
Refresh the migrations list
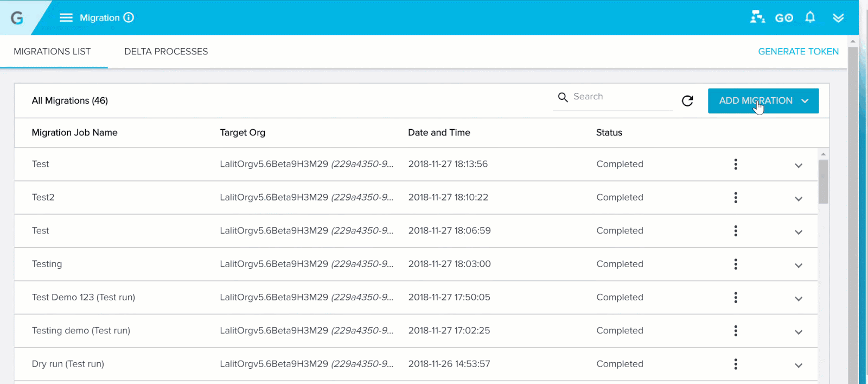tap(687, 100)
